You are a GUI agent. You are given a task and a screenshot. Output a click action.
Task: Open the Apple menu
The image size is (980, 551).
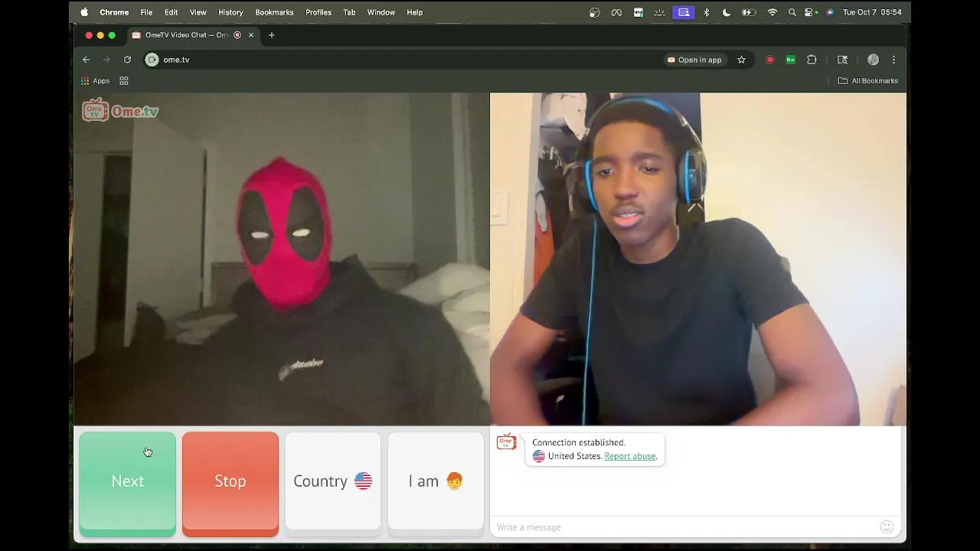84,12
